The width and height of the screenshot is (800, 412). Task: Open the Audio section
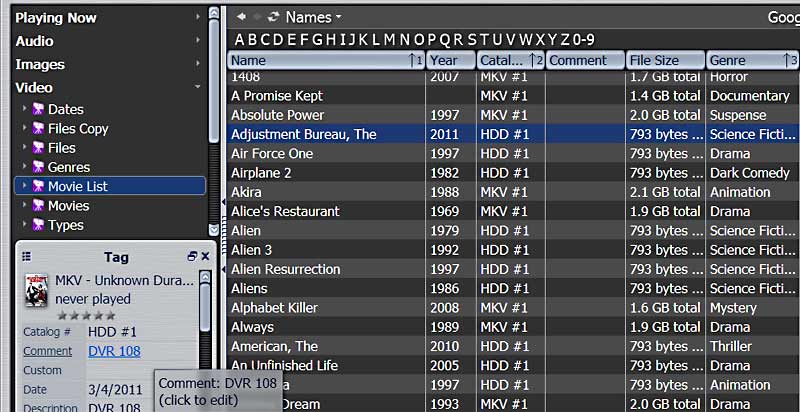click(x=34, y=41)
